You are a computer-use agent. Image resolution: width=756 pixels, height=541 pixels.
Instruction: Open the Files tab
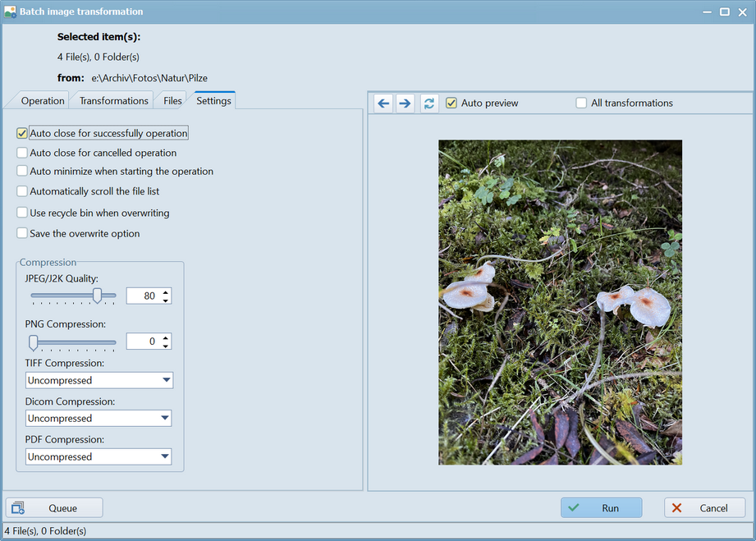(172, 101)
